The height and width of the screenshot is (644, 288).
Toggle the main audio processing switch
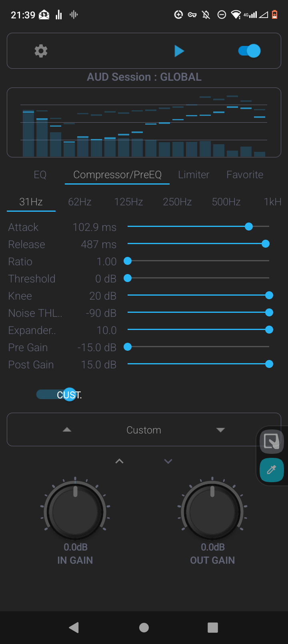click(249, 51)
